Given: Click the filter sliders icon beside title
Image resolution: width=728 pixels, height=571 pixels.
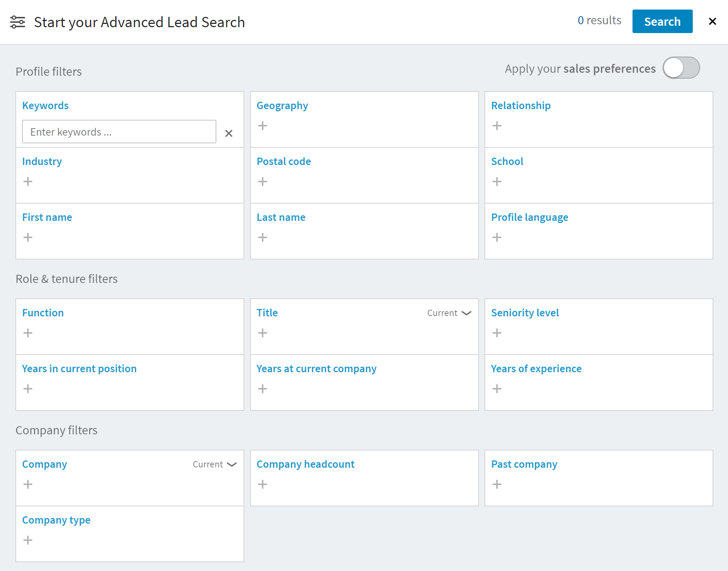Looking at the screenshot, I should 17,22.
